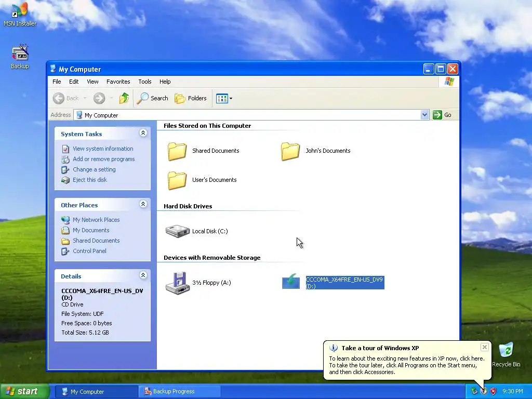Select the CCCOMA_X64FRE_EN-US_DV9 (D:) disc icon
The image size is (532, 399).
pyautogui.click(x=291, y=282)
